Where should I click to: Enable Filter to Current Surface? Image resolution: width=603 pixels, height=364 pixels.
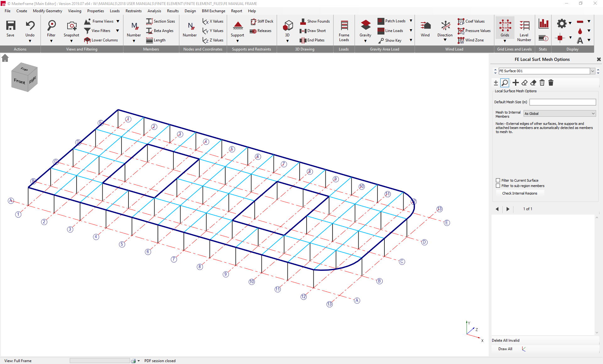coord(498,180)
